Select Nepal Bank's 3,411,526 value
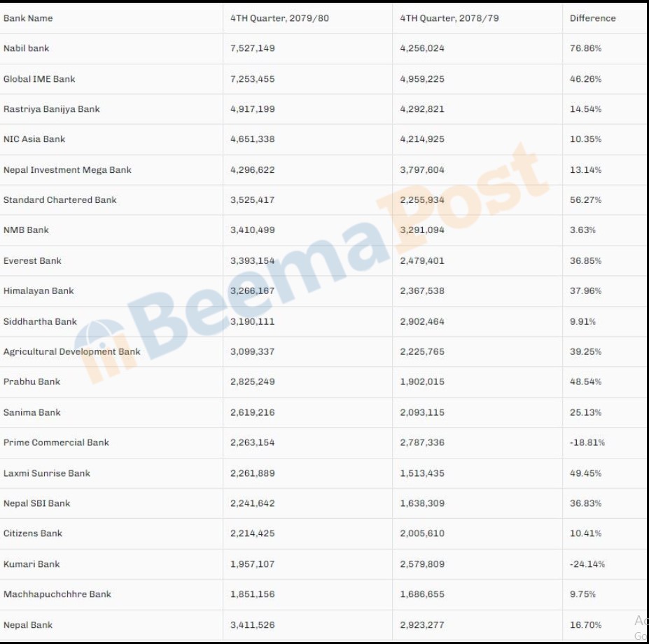The height and width of the screenshot is (644, 649). pos(253,625)
